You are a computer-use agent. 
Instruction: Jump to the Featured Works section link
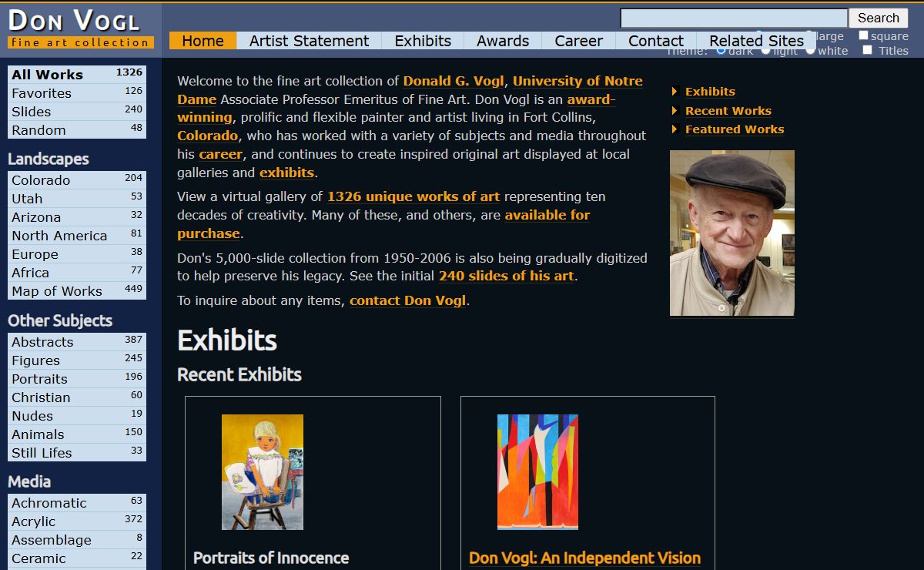pos(735,129)
